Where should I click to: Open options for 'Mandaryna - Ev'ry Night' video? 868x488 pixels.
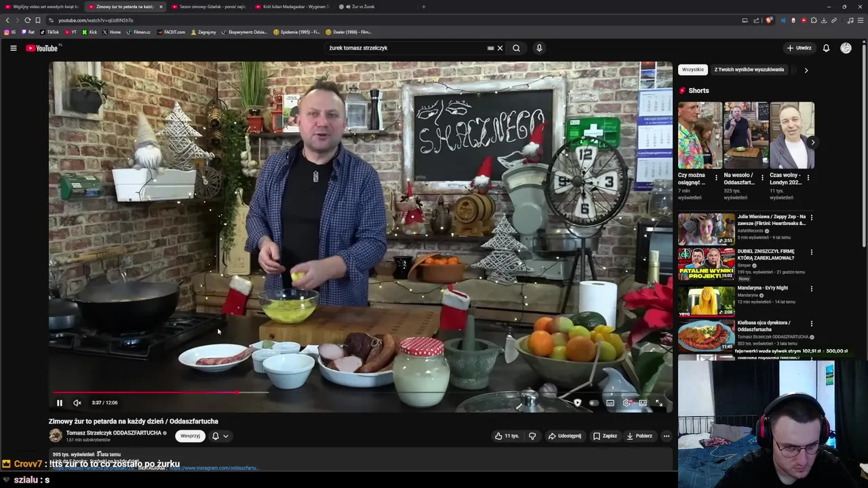(811, 289)
